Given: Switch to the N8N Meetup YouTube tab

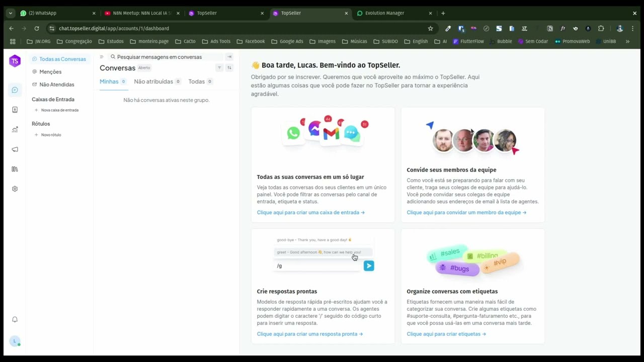Looking at the screenshot, I should pos(142,13).
